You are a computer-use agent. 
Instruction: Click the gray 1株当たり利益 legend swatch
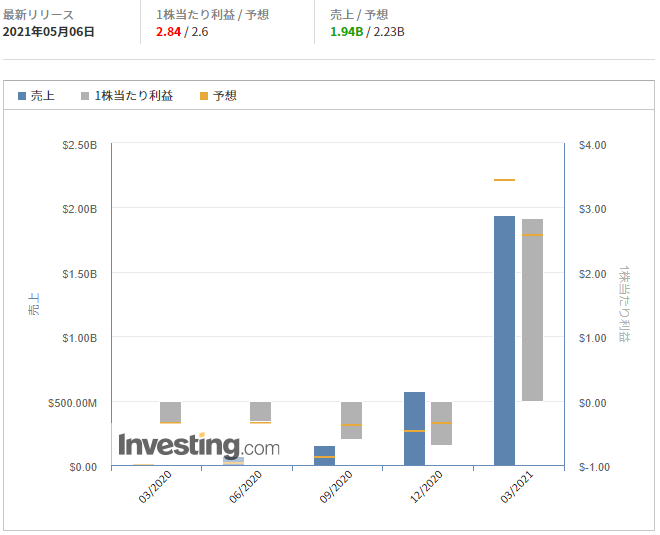pyautogui.click(x=85, y=96)
